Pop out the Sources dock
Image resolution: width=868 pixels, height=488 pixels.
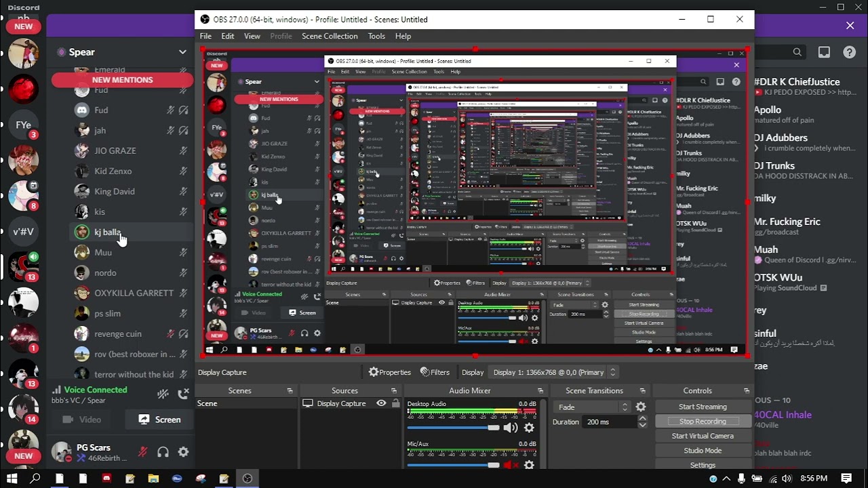tap(394, 391)
